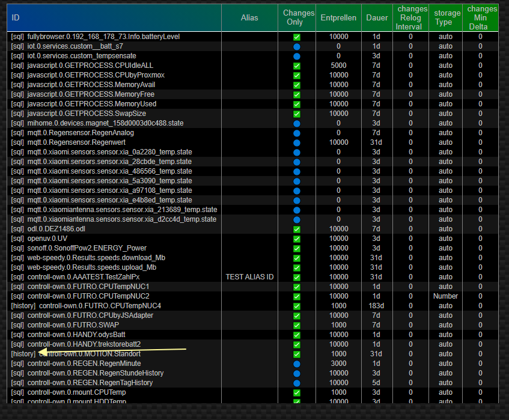Image resolution: width=509 pixels, height=420 pixels.
Task: Click the Entprellen column header
Action: (338, 18)
